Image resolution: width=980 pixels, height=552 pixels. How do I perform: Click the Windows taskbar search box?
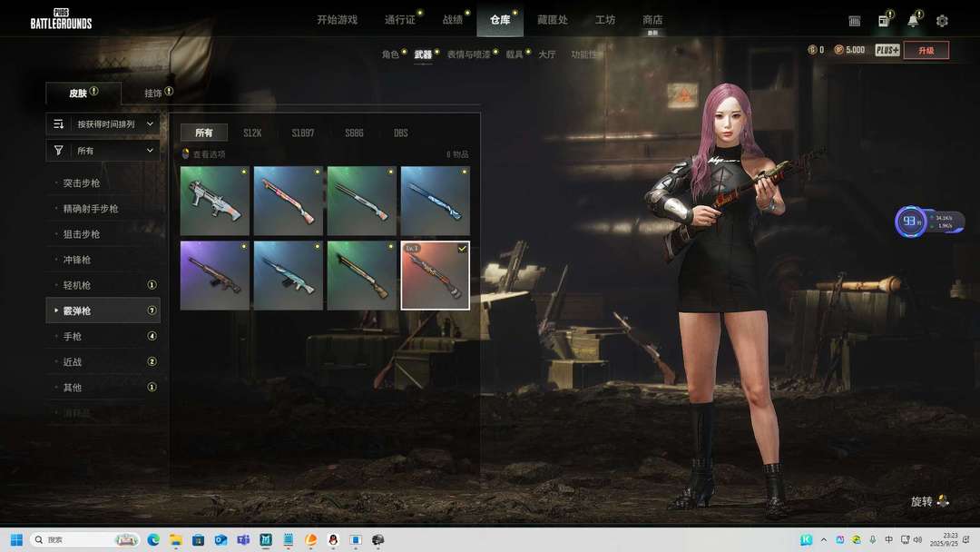pyautogui.click(x=83, y=539)
